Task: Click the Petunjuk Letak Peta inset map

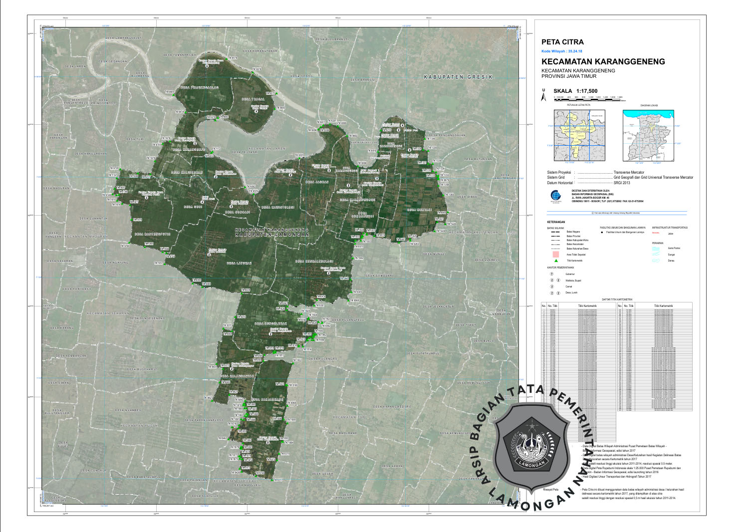Action: click(x=579, y=135)
